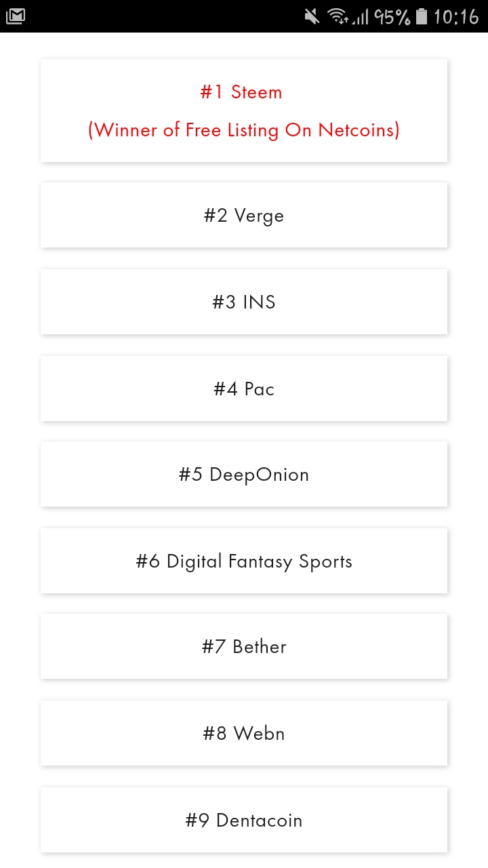The image size is (488, 868).
Task: Tap the battery status icon
Action: click(x=422, y=16)
